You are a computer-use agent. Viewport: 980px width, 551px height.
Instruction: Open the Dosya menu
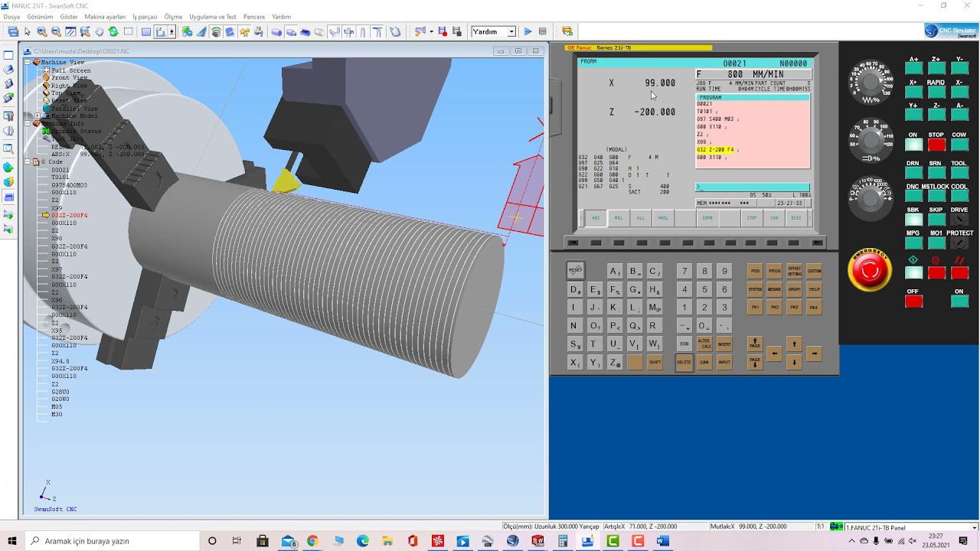(11, 17)
